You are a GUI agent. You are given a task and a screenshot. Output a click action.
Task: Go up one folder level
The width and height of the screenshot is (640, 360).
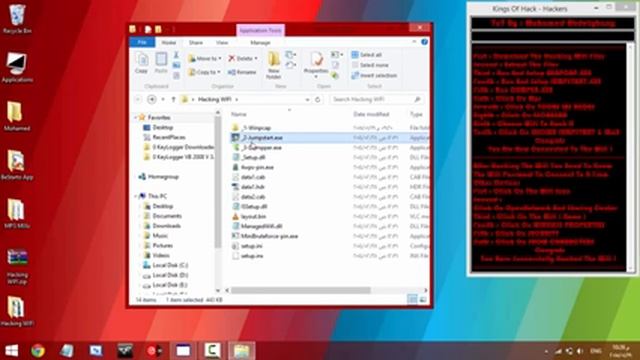point(173,99)
